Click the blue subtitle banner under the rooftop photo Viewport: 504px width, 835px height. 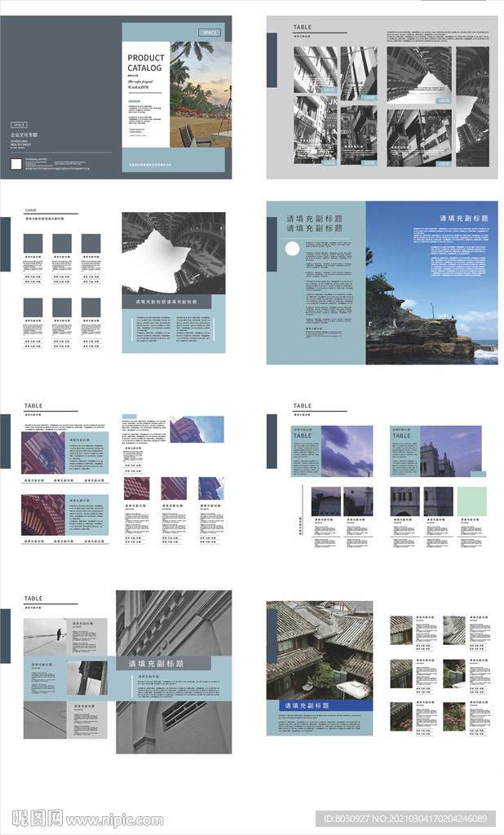click(x=319, y=705)
